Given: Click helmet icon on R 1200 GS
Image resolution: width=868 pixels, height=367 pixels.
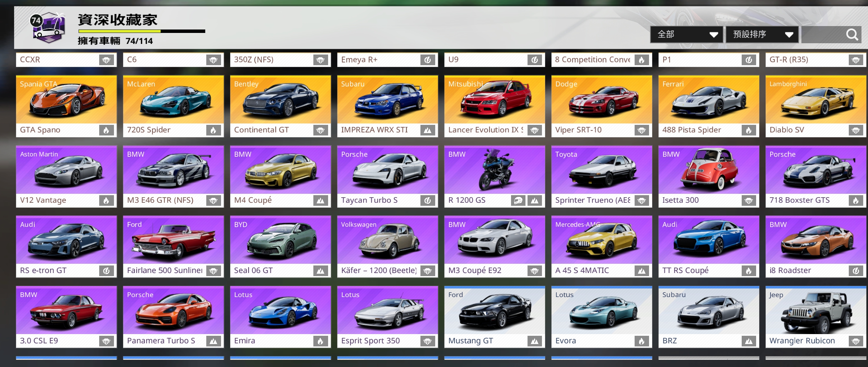Looking at the screenshot, I should tap(518, 201).
